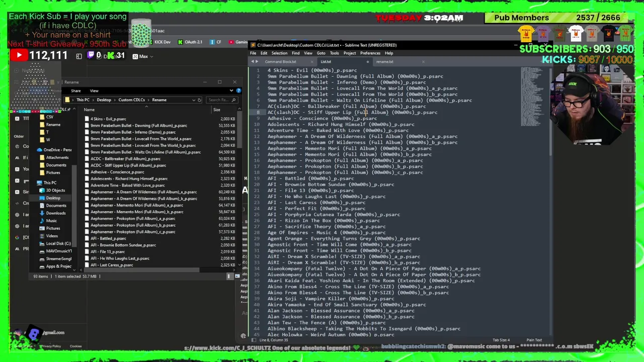
Task: Click Music note icon in navigation pane
Action: (x=42, y=221)
